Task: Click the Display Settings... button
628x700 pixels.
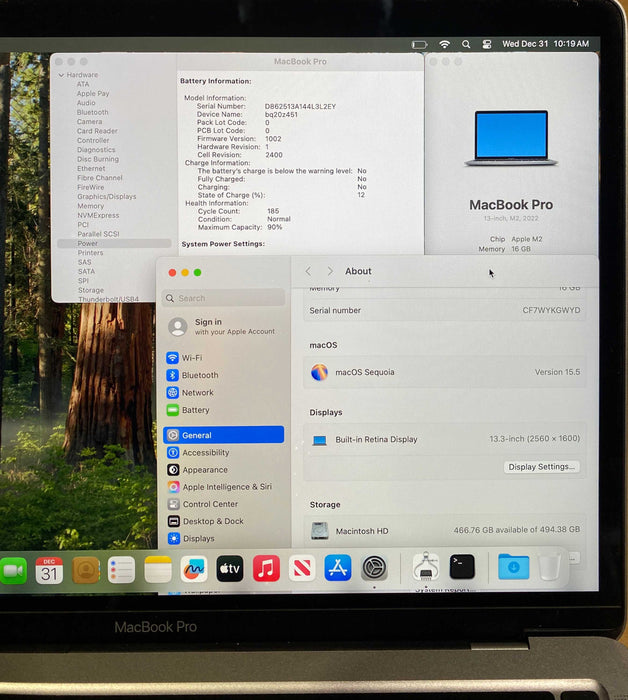Action: coord(542,467)
